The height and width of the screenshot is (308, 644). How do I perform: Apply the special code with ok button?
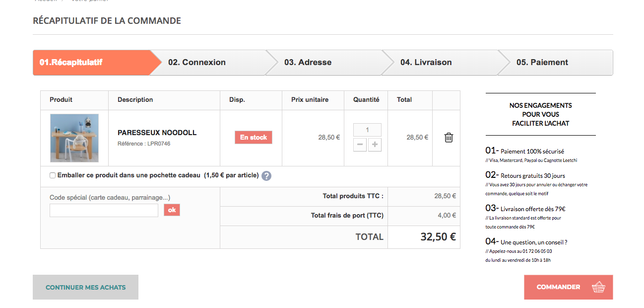(172, 210)
